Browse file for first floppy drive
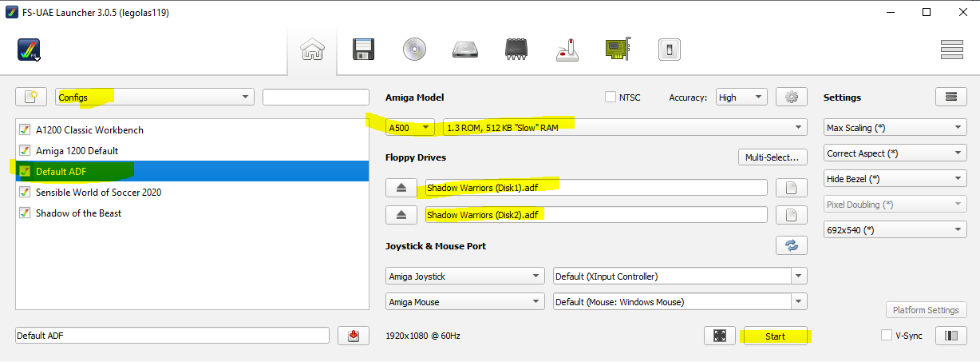The height and width of the screenshot is (362, 980). pos(792,188)
